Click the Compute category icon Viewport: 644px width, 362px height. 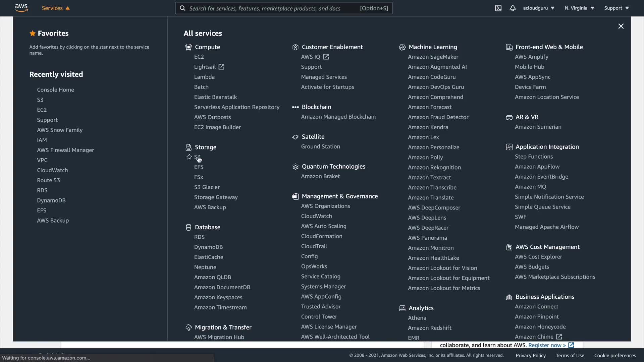[x=189, y=47]
